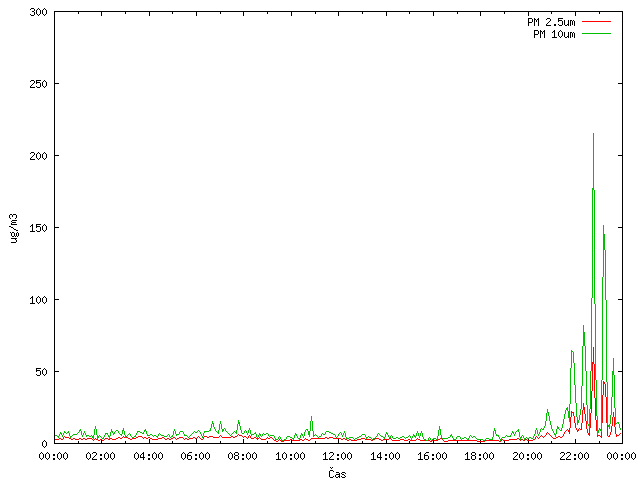Click the 08:00 time label
This screenshot has width=640, height=480.
(x=243, y=456)
